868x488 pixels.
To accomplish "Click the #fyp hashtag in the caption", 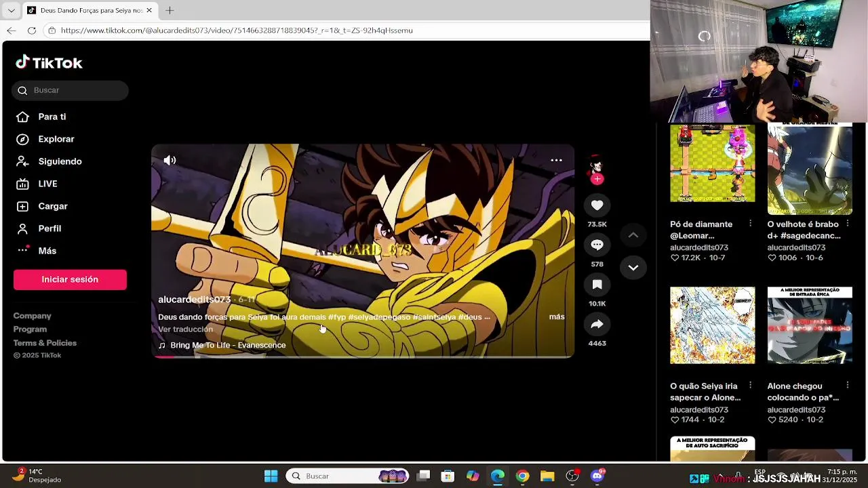I will [337, 317].
